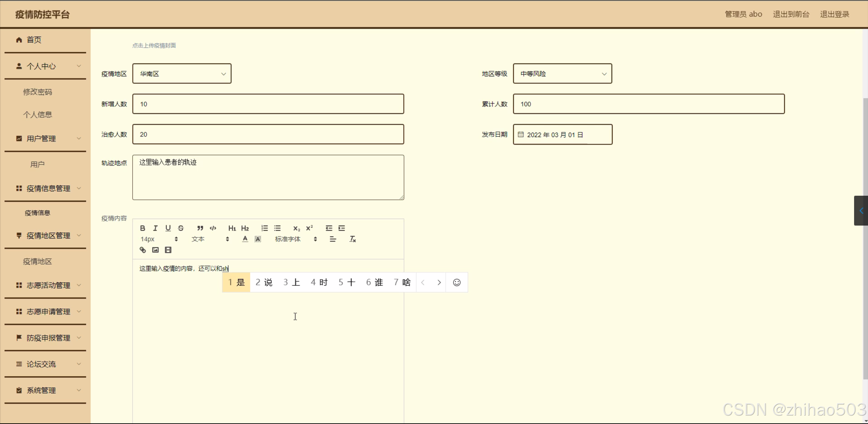Apply strikethrough formatting
The image size is (868, 424).
point(181,228)
